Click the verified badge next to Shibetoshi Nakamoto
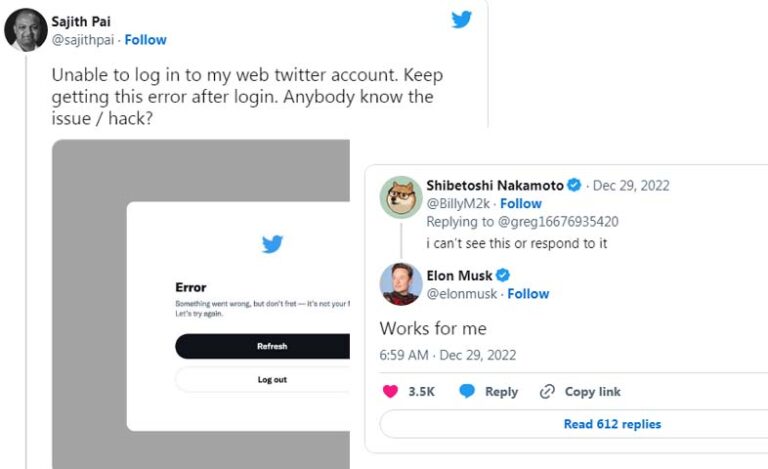Image resolution: width=768 pixels, height=469 pixels. [x=574, y=185]
